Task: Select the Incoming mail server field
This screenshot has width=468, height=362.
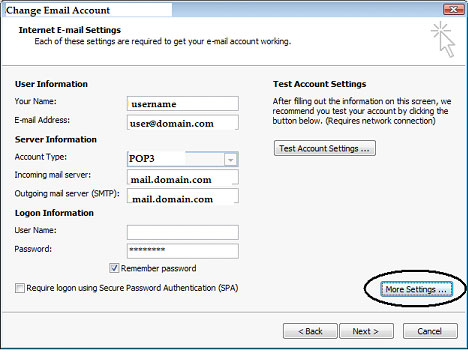Action: [x=183, y=177]
